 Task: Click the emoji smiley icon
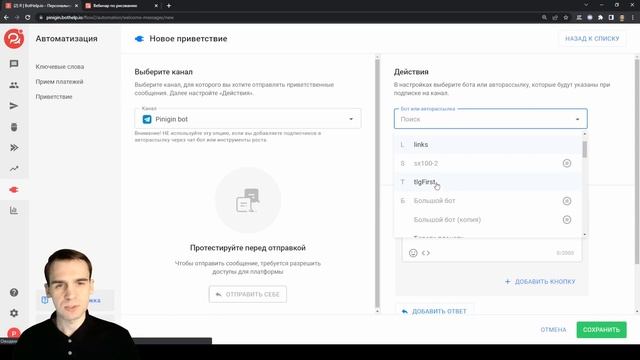point(413,253)
